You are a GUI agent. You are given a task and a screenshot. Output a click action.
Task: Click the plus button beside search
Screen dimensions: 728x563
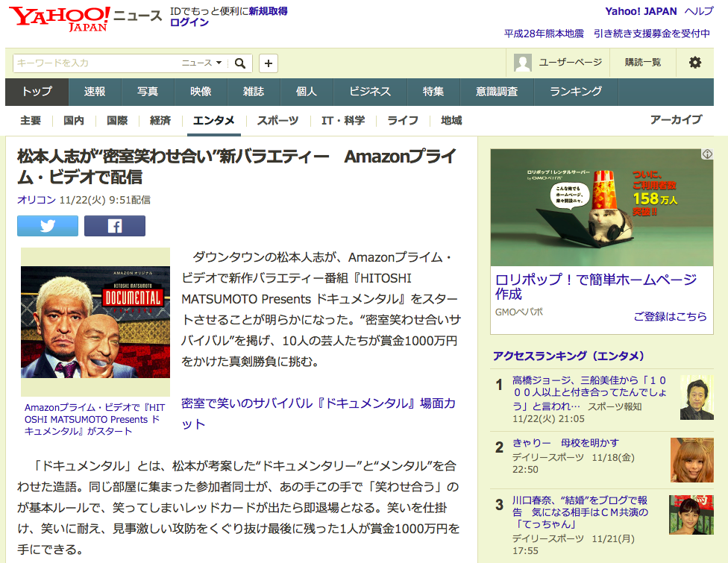click(269, 63)
